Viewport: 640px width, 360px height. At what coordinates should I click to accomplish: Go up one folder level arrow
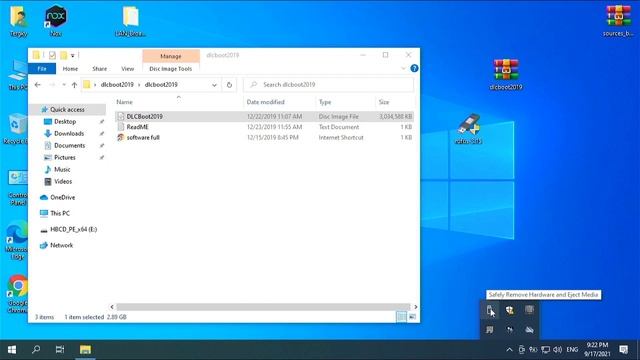(x=74, y=85)
